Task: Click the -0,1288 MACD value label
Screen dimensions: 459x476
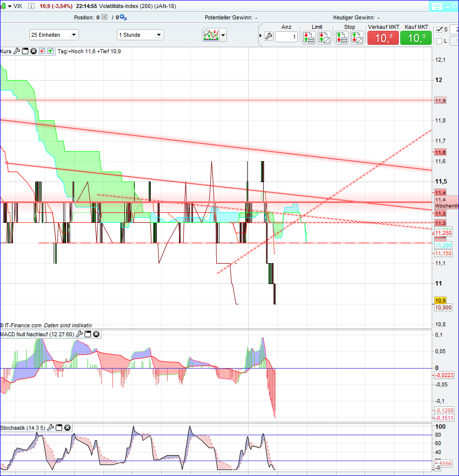Action: (444, 410)
